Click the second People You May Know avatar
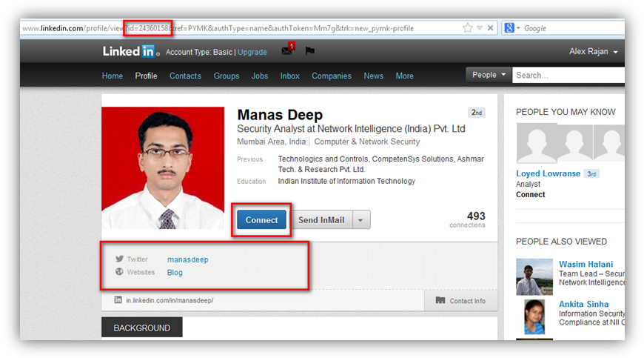The image size is (644, 358). [x=574, y=143]
